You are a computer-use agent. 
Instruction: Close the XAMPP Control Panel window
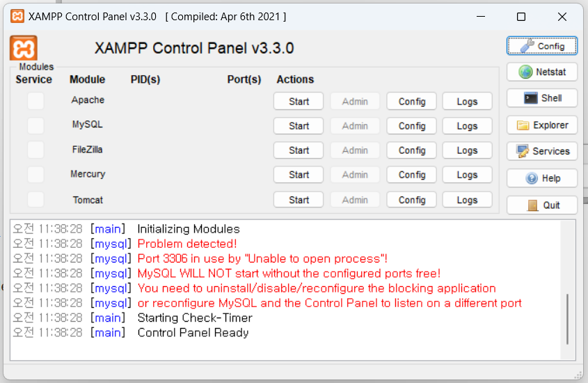pos(562,17)
